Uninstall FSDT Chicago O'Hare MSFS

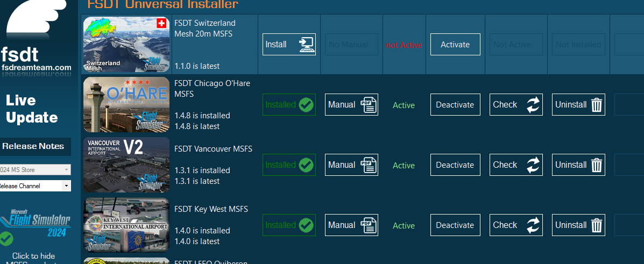click(578, 105)
